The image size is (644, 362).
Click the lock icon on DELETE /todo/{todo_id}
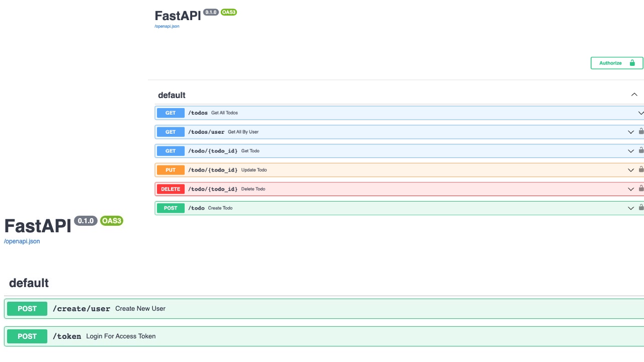pyautogui.click(x=641, y=189)
